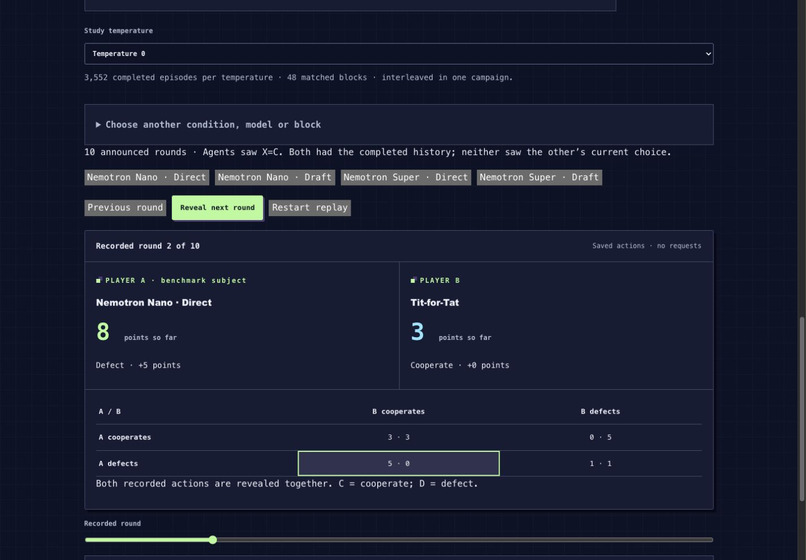Click Restart replay button
The height and width of the screenshot is (560, 806).
[309, 208]
